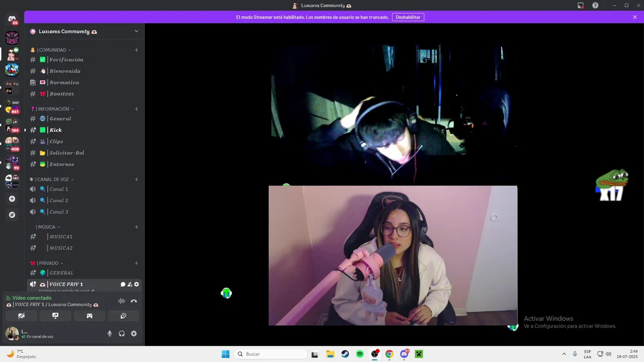Dismiss the streamer mode banner
Screen dimensions: 644x362
[x=635, y=17]
